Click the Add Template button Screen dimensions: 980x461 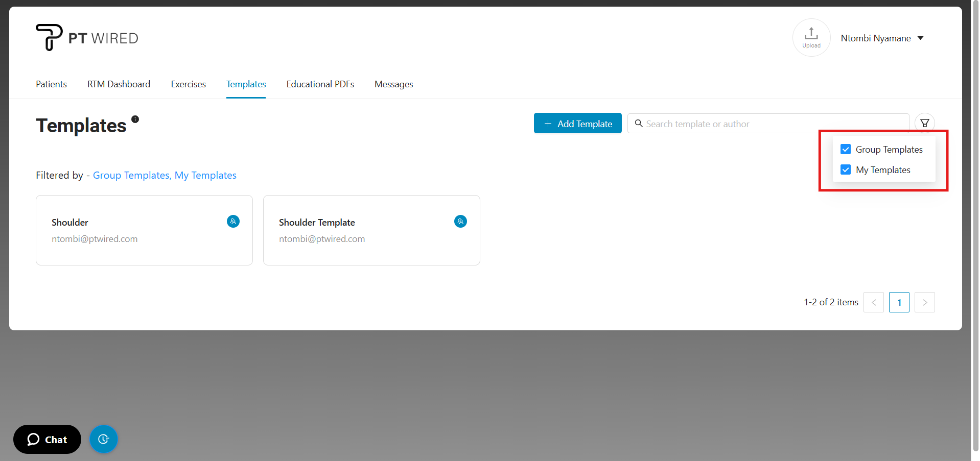coord(577,123)
